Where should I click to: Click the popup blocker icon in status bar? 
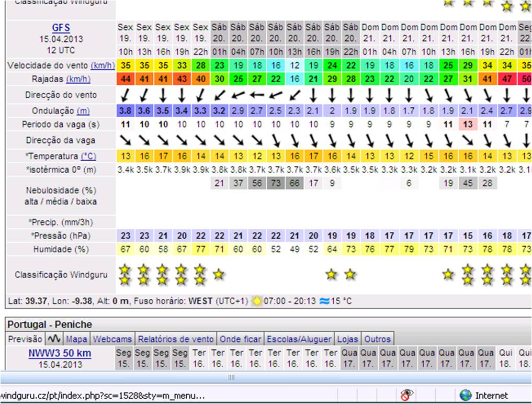pos(406,395)
